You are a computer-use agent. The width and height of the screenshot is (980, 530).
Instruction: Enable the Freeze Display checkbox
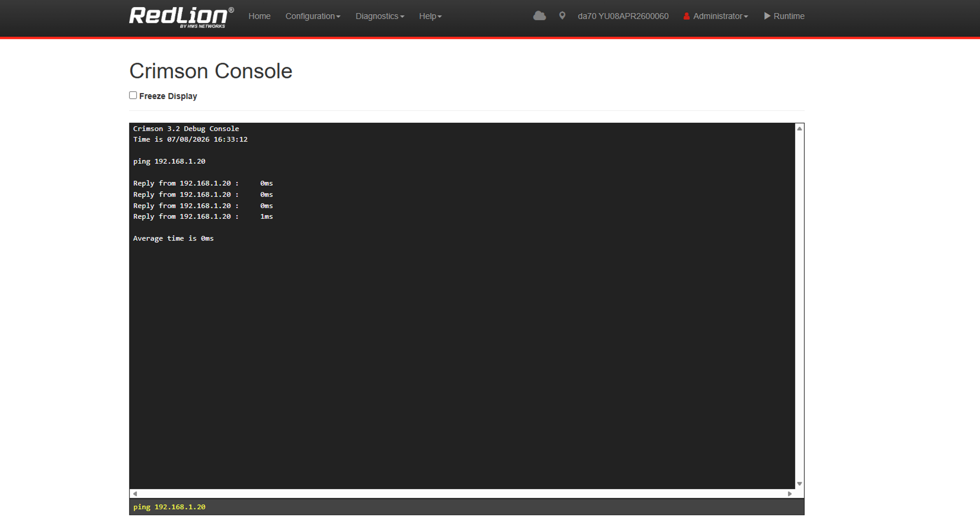133,95
